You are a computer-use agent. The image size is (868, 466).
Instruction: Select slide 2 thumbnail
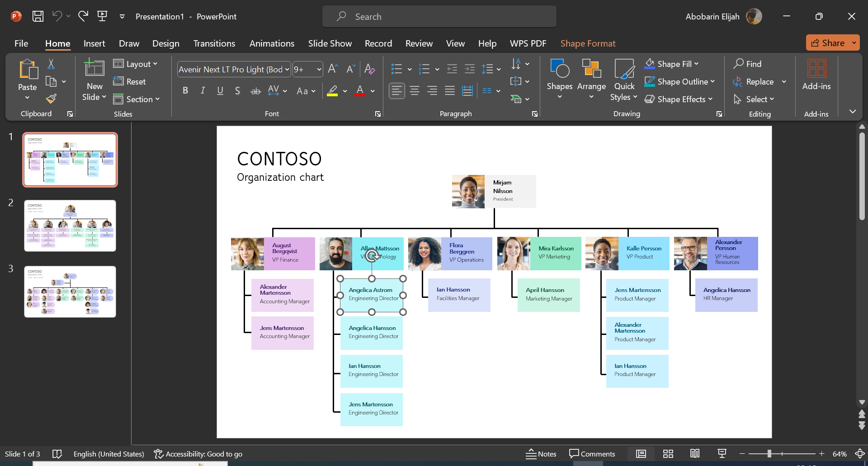(x=70, y=226)
